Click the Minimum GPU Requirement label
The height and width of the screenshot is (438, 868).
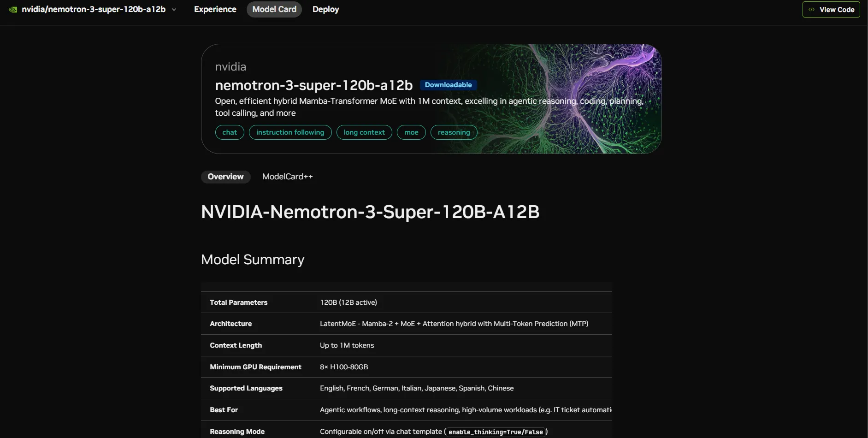(x=255, y=367)
